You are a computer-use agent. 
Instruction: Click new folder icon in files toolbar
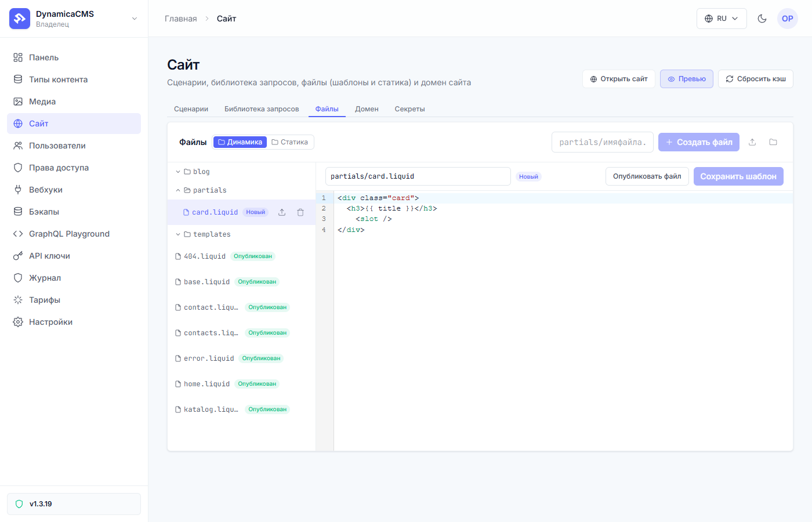[x=773, y=142]
